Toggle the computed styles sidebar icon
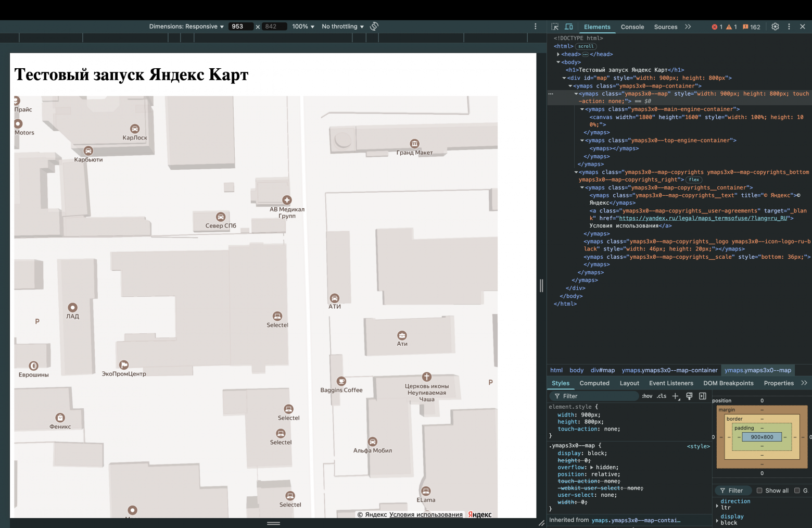Image resolution: width=812 pixels, height=528 pixels. [x=702, y=396]
